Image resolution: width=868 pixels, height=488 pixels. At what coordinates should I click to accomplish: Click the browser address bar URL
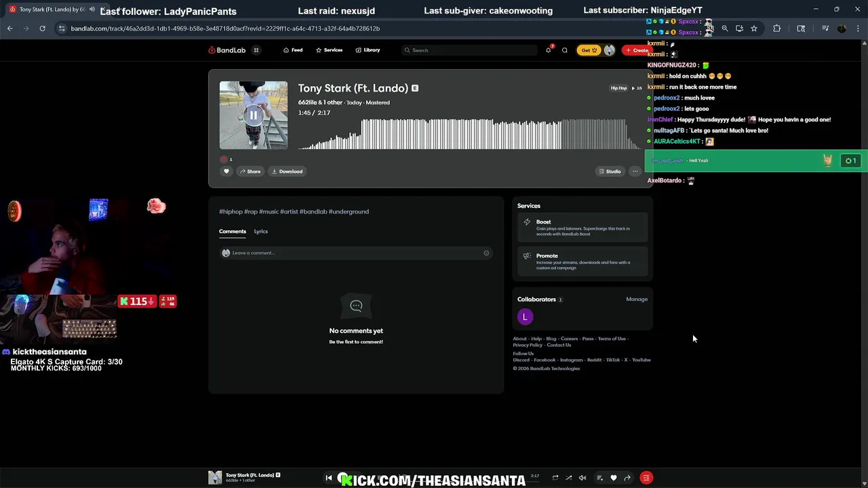(x=225, y=28)
